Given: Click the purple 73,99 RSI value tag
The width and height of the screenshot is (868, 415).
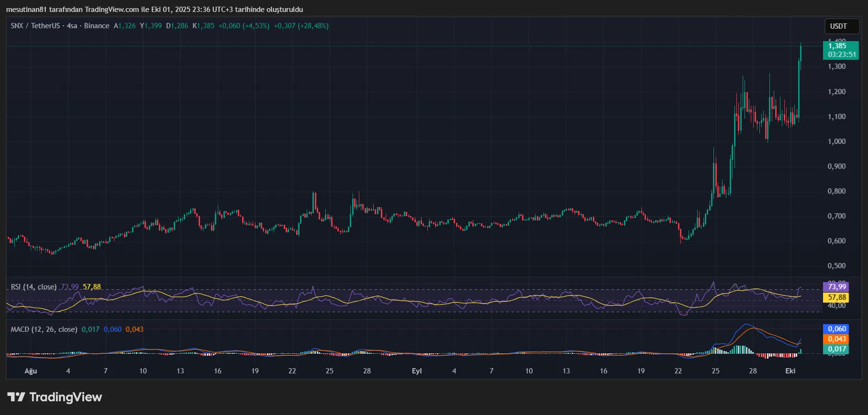Looking at the screenshot, I should coord(836,287).
